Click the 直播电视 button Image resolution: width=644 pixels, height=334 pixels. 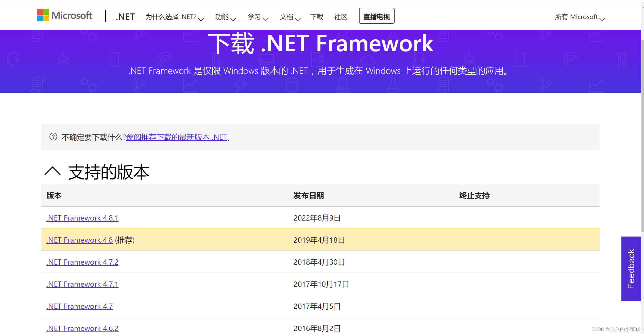click(377, 16)
